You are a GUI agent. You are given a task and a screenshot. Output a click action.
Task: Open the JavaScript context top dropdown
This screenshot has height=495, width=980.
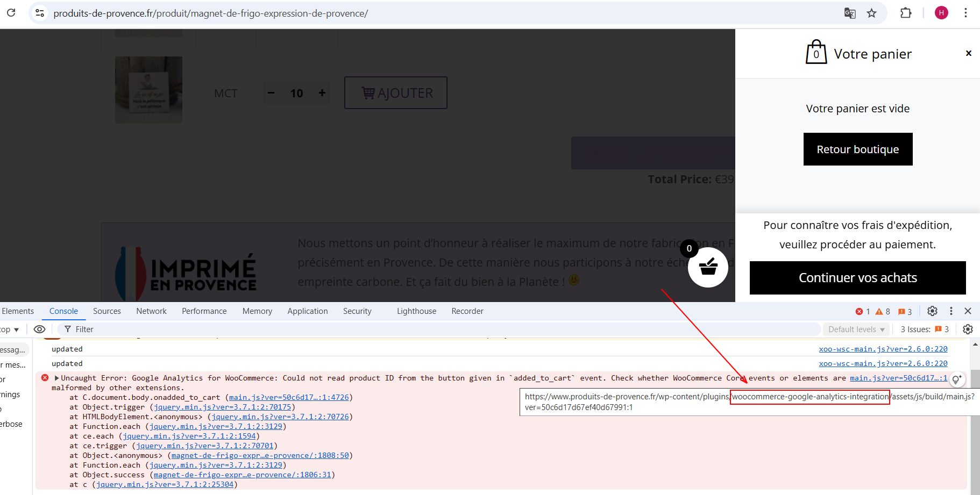10,329
